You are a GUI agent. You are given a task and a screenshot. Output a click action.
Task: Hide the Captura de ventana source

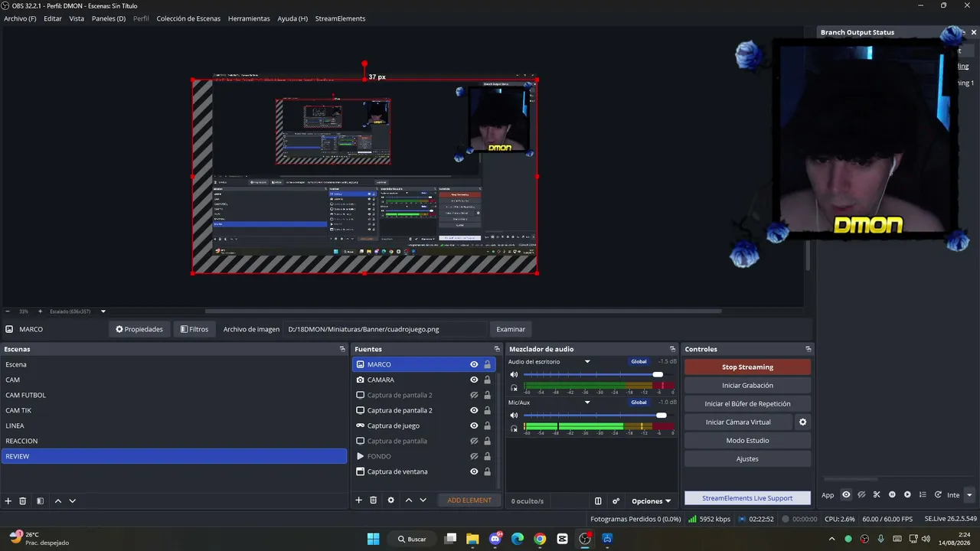474,471
